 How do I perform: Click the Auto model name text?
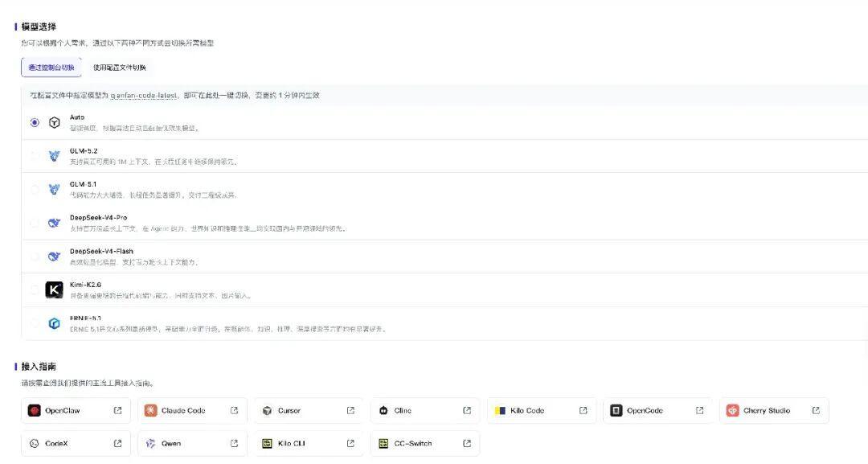click(x=77, y=117)
